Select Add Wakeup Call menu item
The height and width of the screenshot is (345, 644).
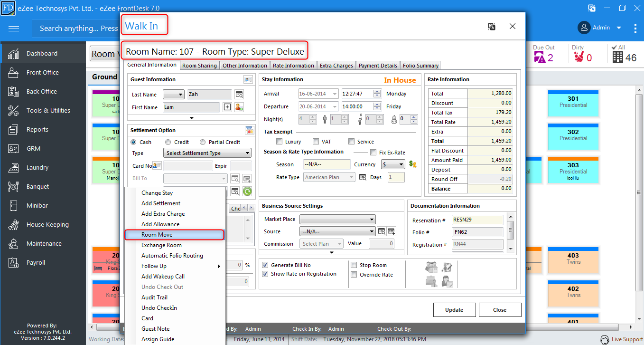click(175, 277)
